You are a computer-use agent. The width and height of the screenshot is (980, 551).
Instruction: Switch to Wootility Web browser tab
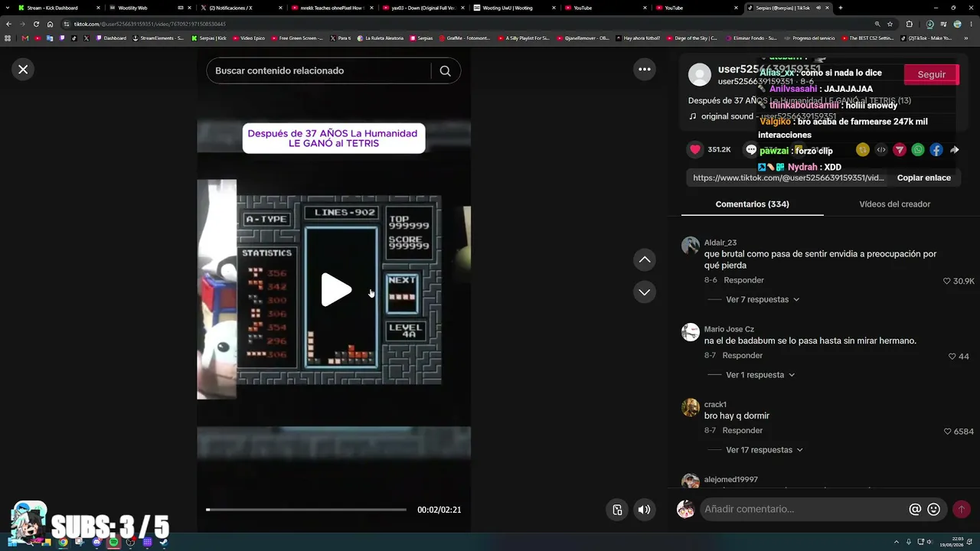pos(149,8)
